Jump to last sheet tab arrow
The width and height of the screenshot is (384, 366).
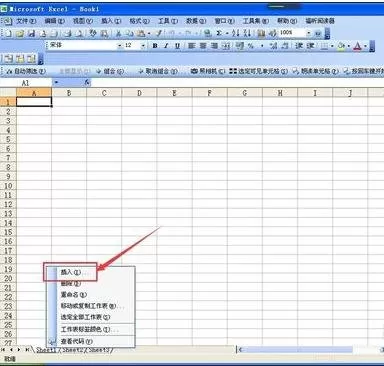point(27,350)
